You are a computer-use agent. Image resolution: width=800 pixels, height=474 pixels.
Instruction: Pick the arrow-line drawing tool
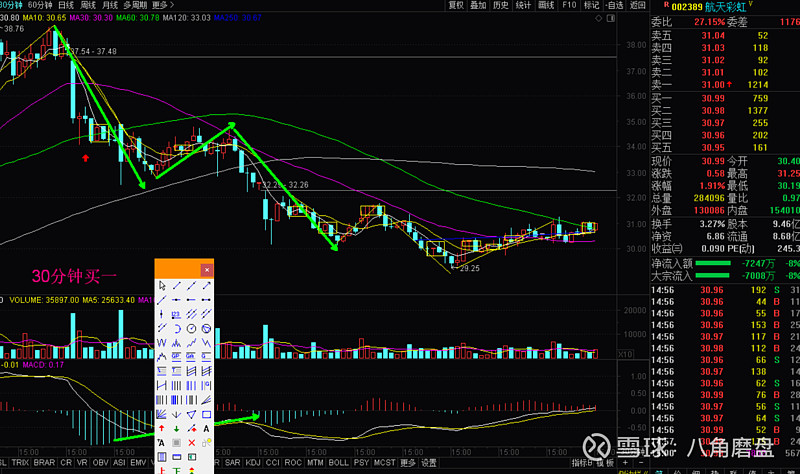(206, 286)
